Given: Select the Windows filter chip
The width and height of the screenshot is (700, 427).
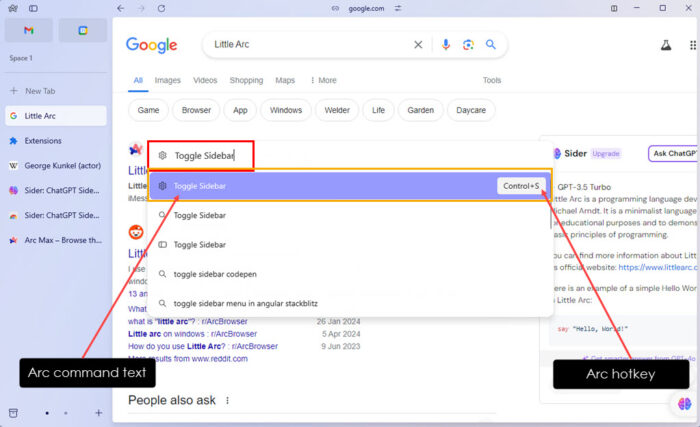Looking at the screenshot, I should point(286,110).
